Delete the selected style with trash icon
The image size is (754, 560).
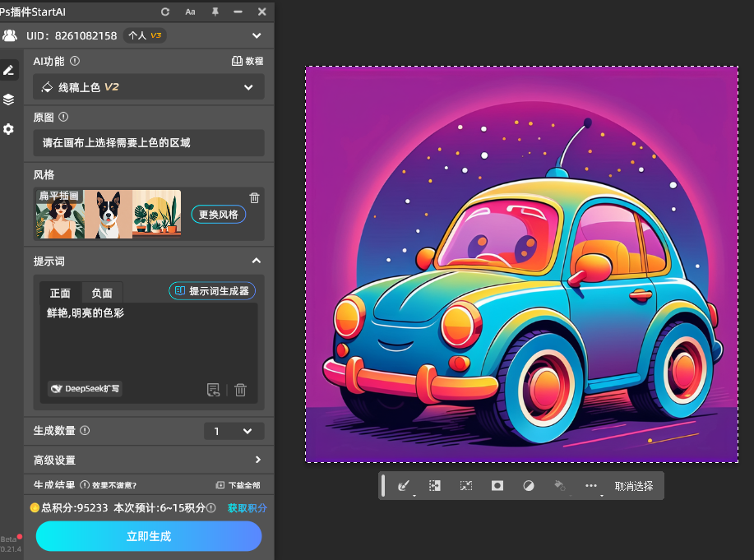[255, 197]
